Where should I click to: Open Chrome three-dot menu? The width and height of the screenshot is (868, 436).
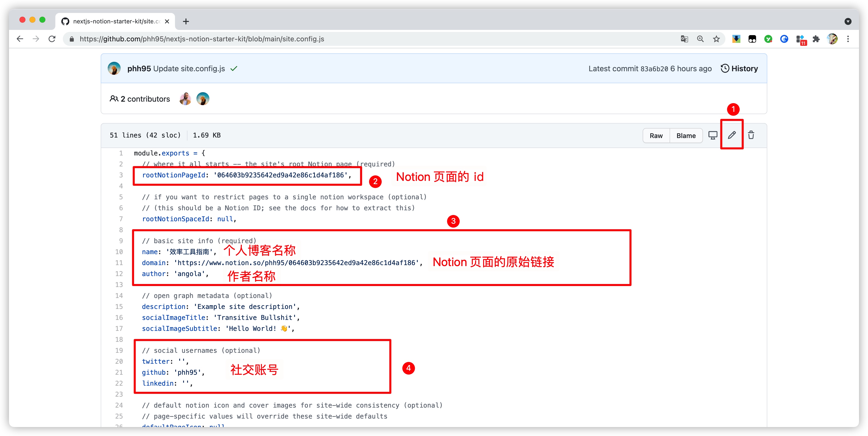(848, 39)
